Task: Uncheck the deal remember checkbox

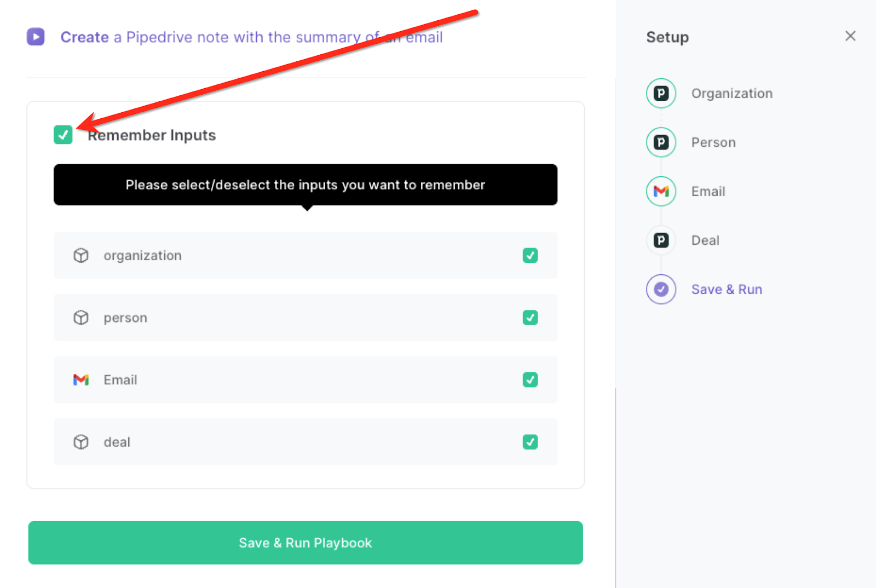Action: coord(529,442)
